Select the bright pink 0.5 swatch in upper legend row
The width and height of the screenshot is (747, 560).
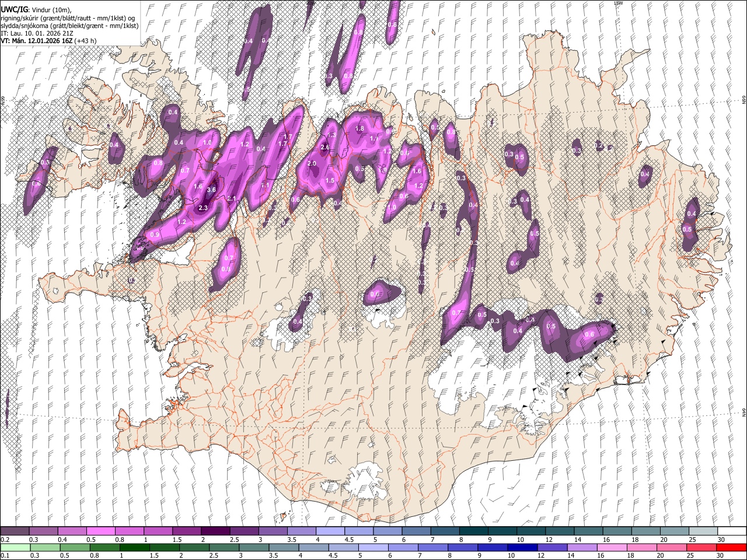point(100,531)
